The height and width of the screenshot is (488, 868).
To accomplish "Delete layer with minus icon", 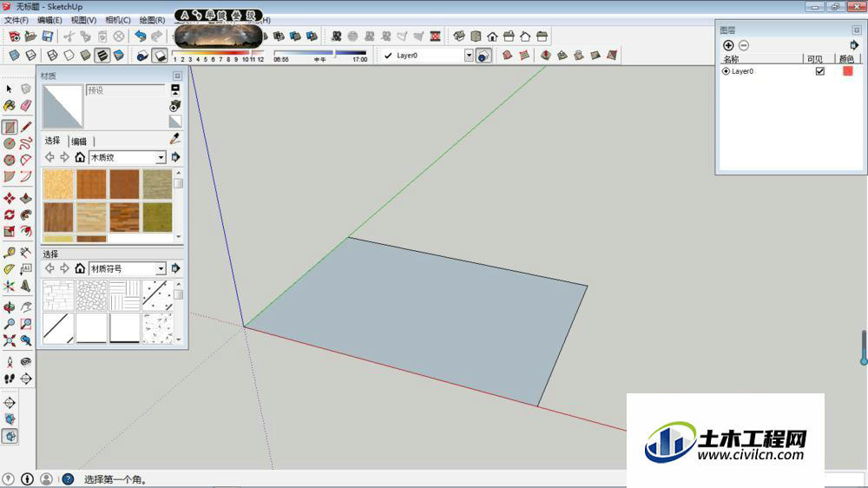I will pyautogui.click(x=744, y=45).
